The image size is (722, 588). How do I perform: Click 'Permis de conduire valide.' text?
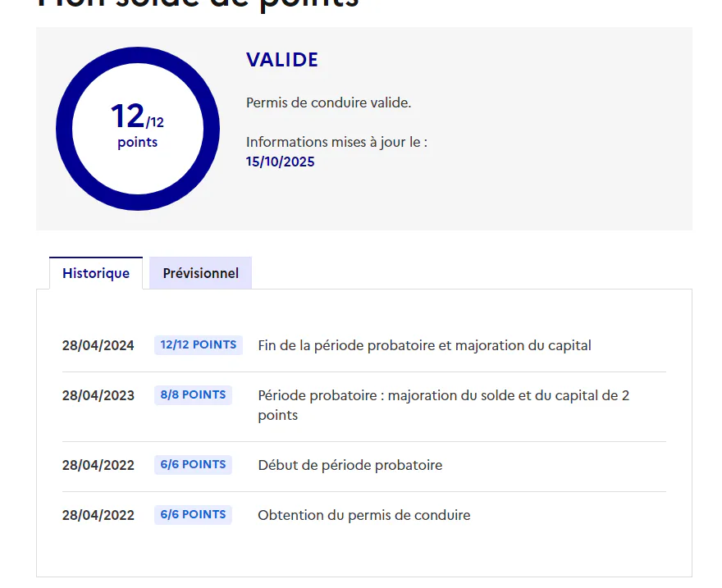click(328, 103)
